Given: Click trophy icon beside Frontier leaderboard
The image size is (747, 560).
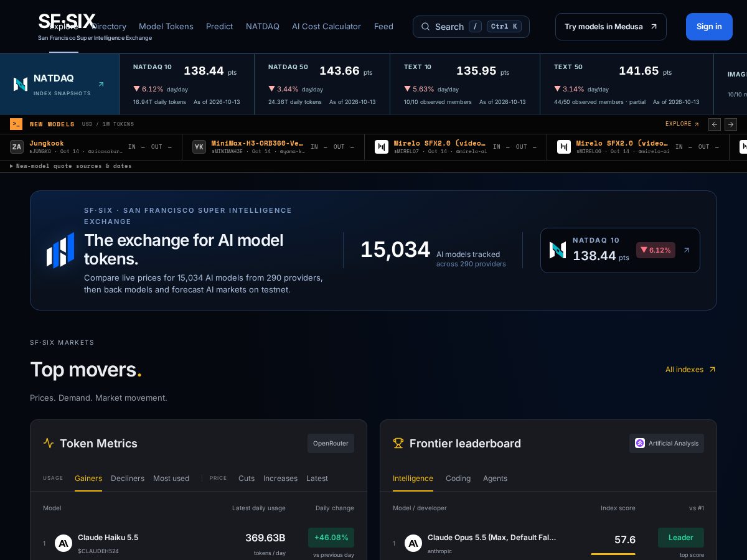Looking at the screenshot, I should [x=398, y=443].
